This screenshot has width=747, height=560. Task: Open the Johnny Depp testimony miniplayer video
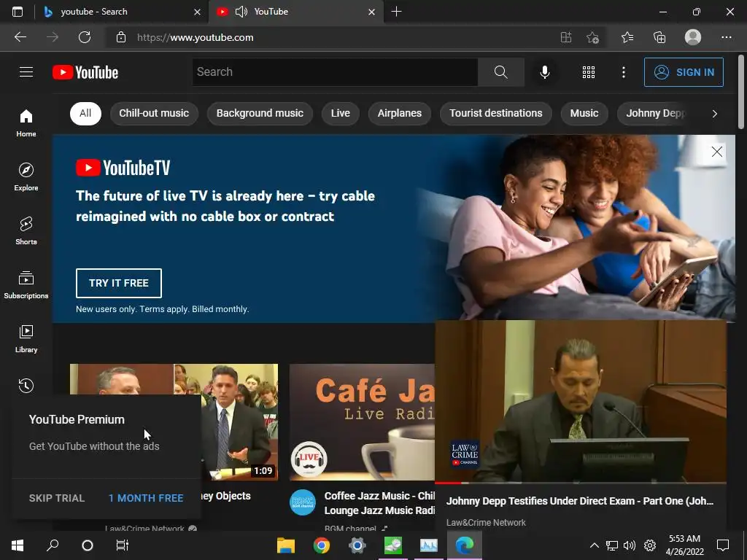[x=580, y=401]
